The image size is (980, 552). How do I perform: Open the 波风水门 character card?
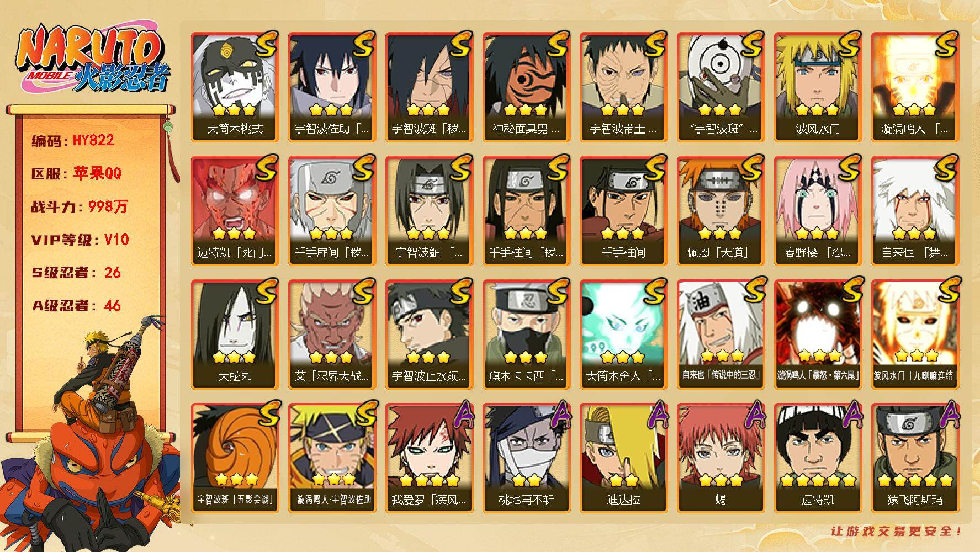[x=818, y=87]
